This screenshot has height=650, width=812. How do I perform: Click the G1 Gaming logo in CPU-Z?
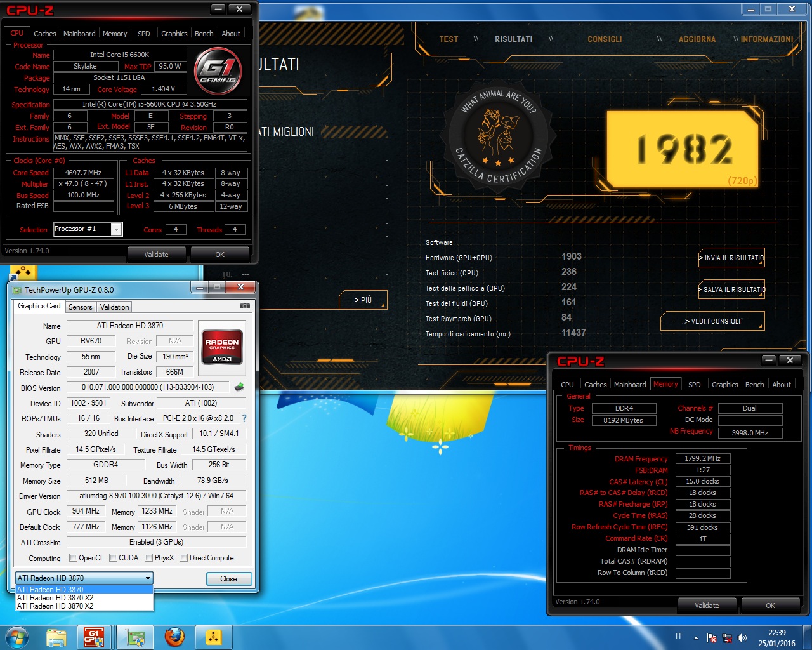218,70
